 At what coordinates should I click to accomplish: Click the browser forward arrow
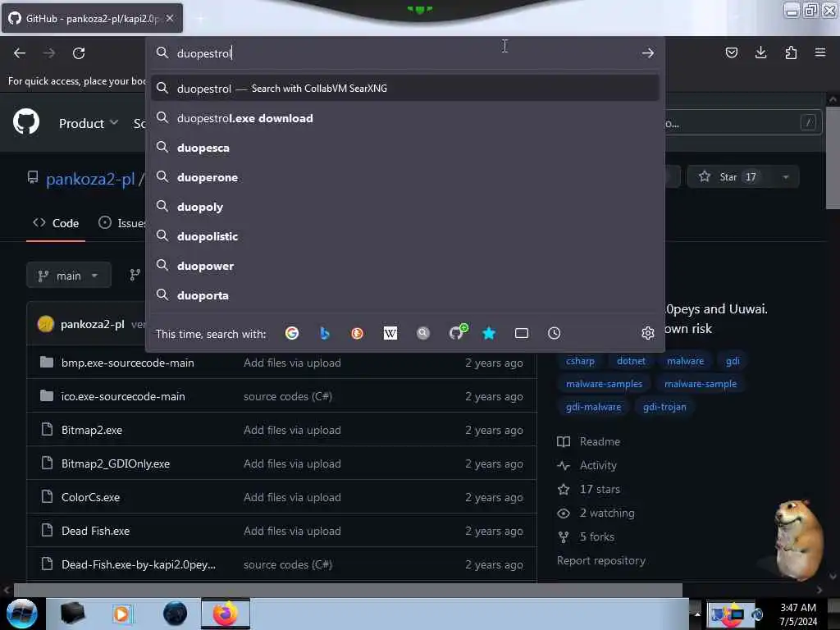48,53
